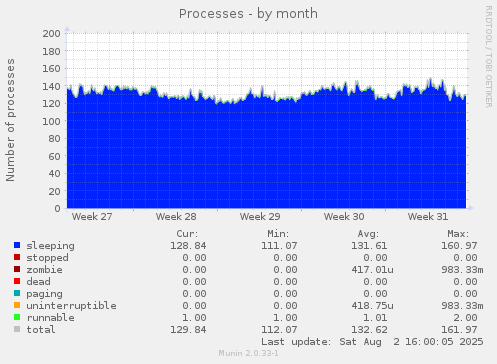
Task: Click the 'Last update' timestamp line
Action: pyautogui.click(x=372, y=342)
